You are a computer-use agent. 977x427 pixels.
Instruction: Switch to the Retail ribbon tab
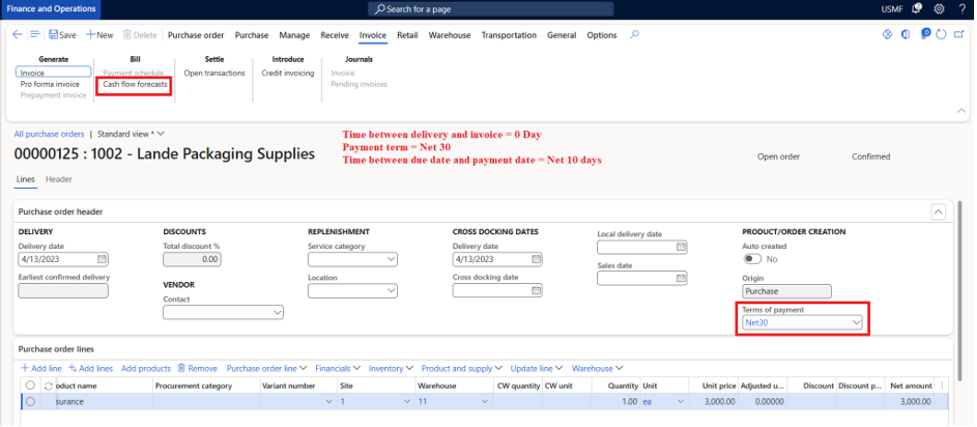pyautogui.click(x=407, y=35)
